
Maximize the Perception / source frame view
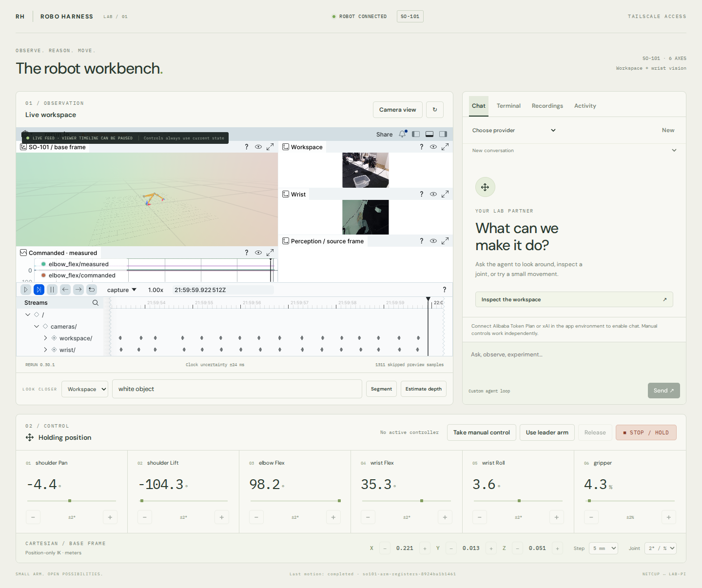point(445,241)
